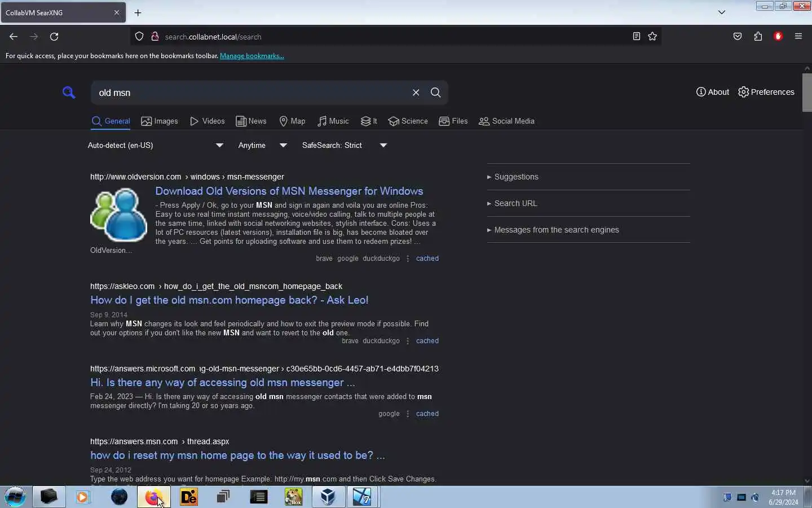Open Preferences settings

click(766, 92)
